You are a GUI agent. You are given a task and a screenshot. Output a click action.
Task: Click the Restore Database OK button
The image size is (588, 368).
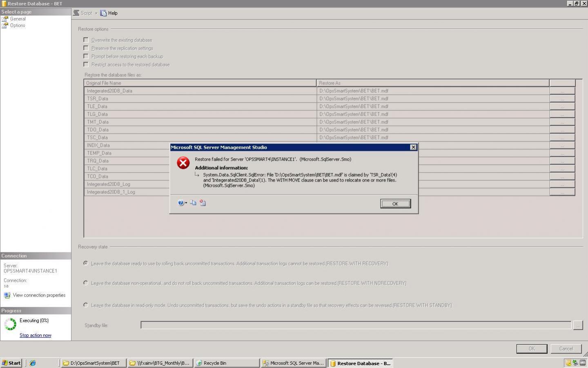point(532,349)
